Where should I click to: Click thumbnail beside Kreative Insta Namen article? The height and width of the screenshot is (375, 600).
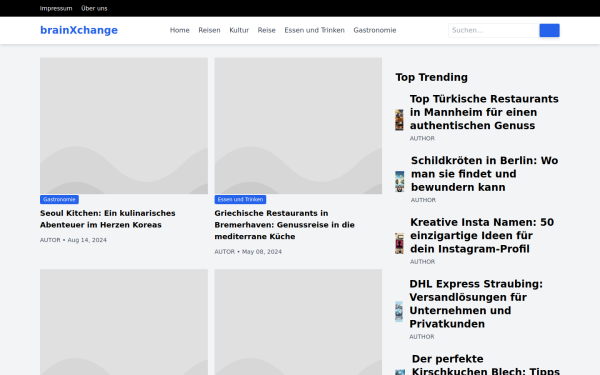point(399,243)
